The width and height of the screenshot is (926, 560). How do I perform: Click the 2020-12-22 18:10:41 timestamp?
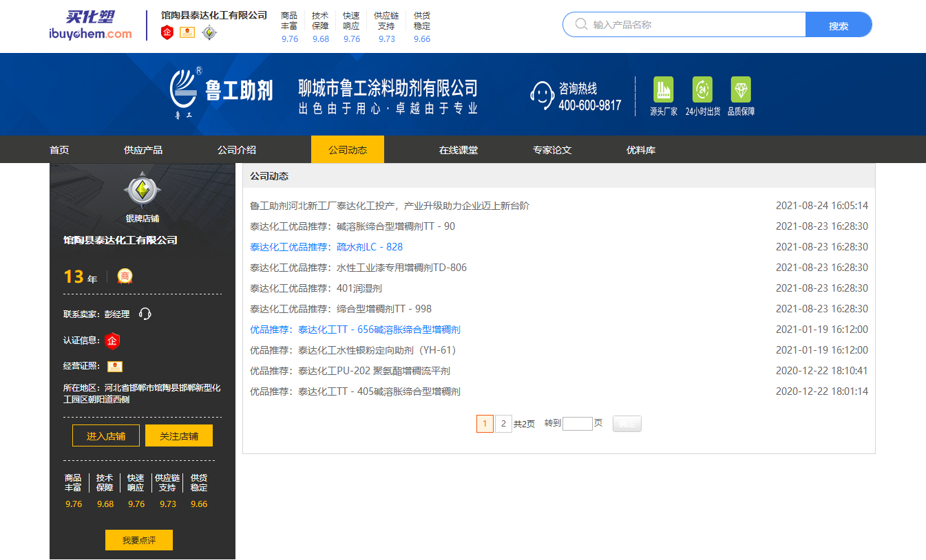coord(822,371)
